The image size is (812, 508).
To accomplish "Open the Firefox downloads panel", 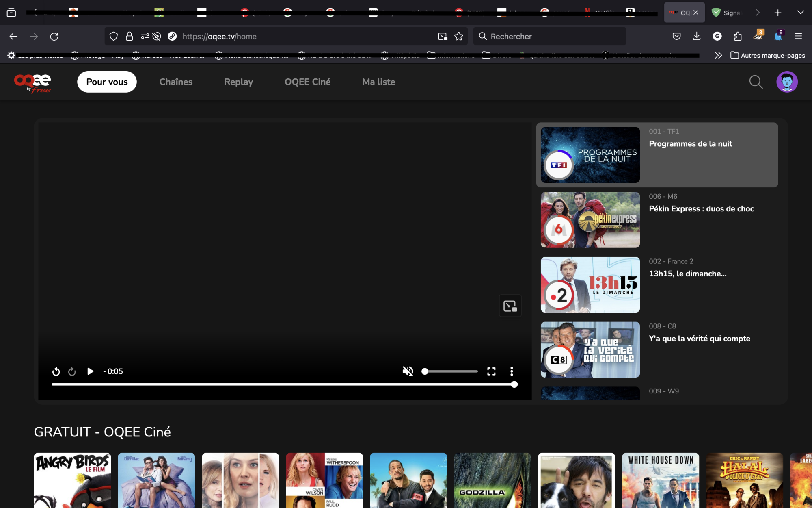I will click(697, 36).
